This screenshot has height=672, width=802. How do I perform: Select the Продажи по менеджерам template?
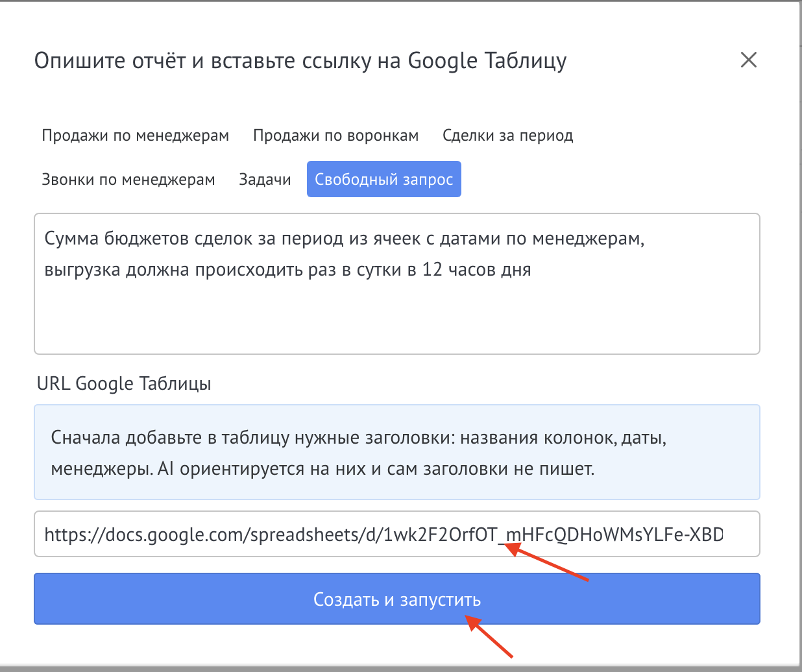pyautogui.click(x=136, y=136)
